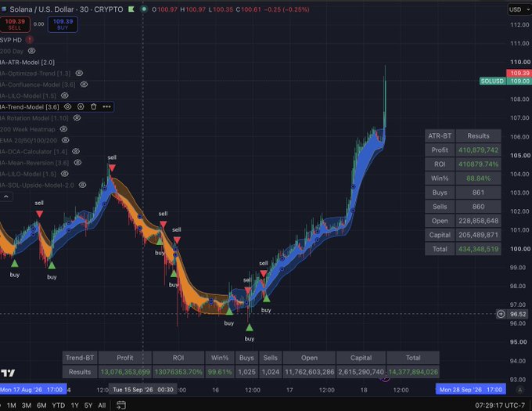Toggle visibility of IA-DCA-Calculator [1.4]
Viewport: 532px width, 411px height.
pos(76,151)
